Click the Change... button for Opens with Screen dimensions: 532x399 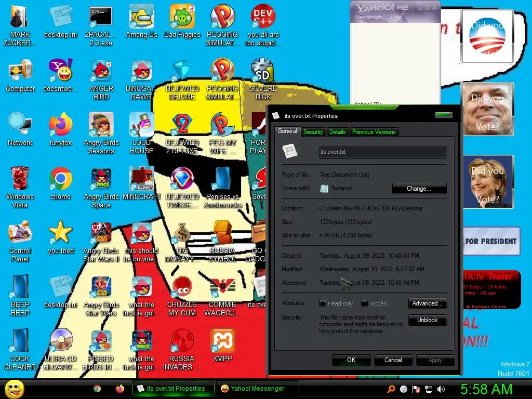[x=419, y=189]
